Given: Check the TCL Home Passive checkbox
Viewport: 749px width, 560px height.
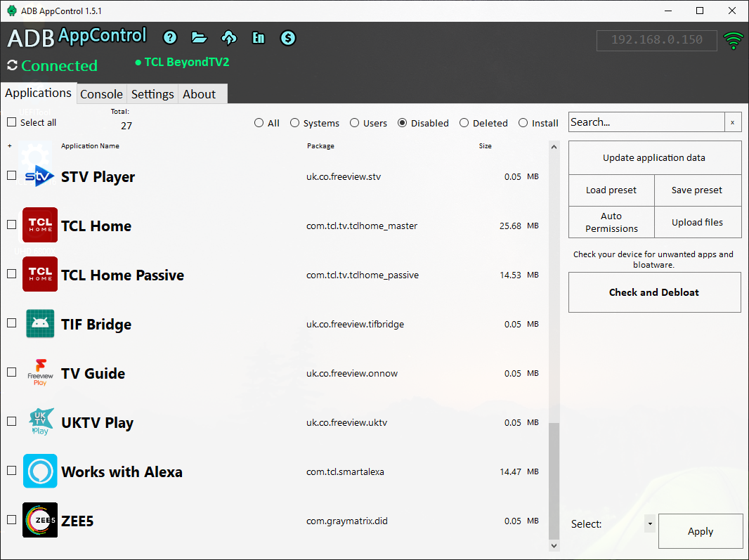Looking at the screenshot, I should pyautogui.click(x=12, y=274).
